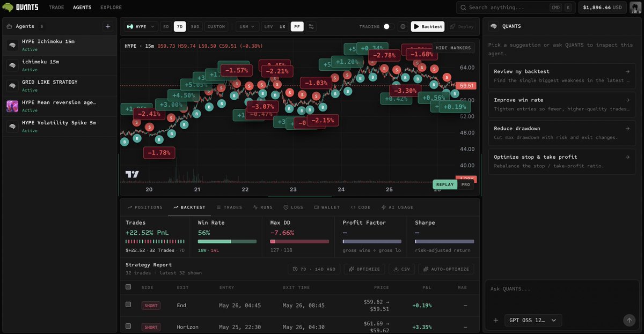Select the 5D range
This screenshot has width=644, height=334.
(166, 26)
